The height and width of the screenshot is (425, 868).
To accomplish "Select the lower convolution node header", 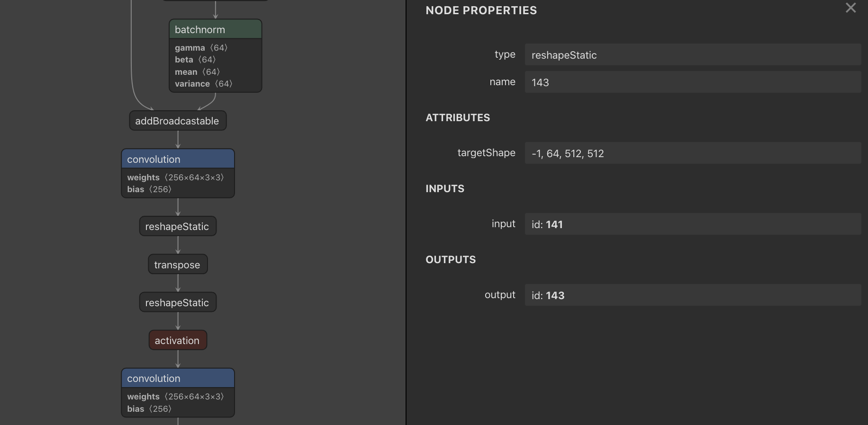I will [178, 378].
